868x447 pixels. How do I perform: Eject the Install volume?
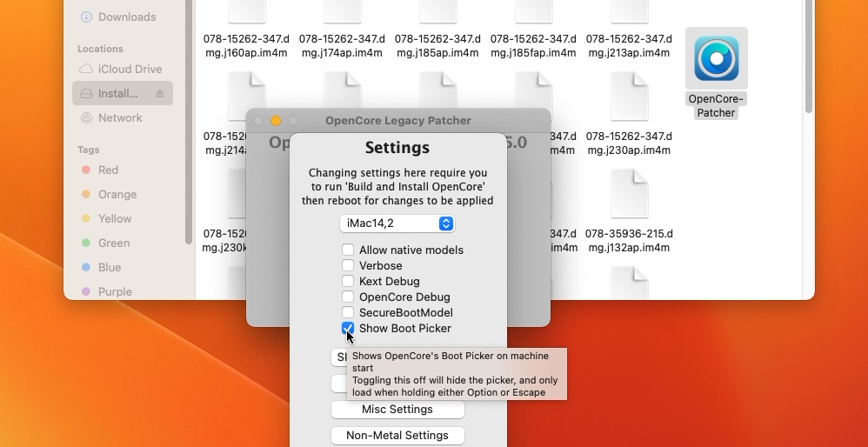pos(159,94)
